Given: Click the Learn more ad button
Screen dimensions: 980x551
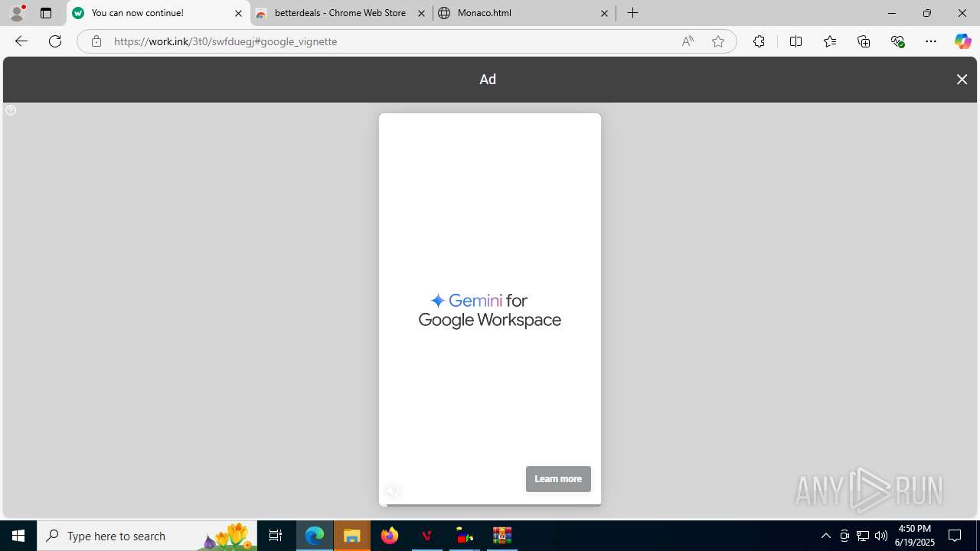Looking at the screenshot, I should pos(558,479).
